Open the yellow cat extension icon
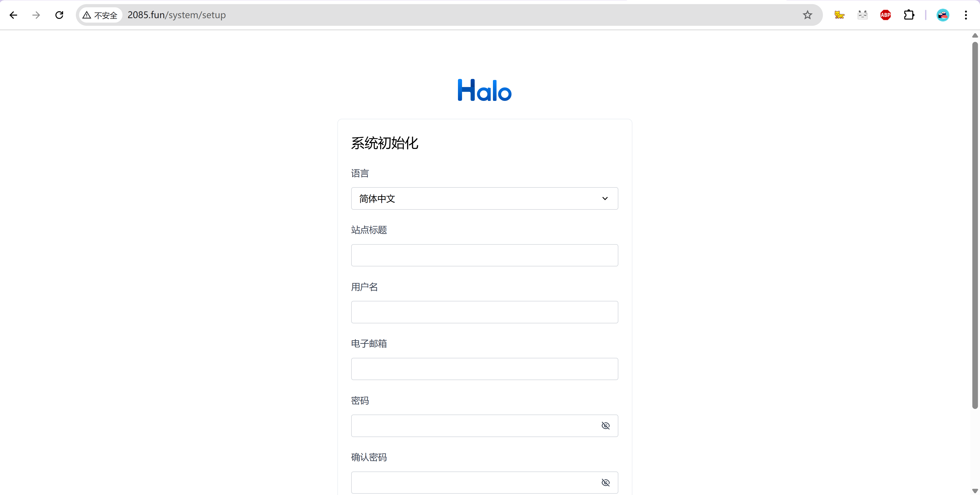Image resolution: width=980 pixels, height=495 pixels. 839,15
